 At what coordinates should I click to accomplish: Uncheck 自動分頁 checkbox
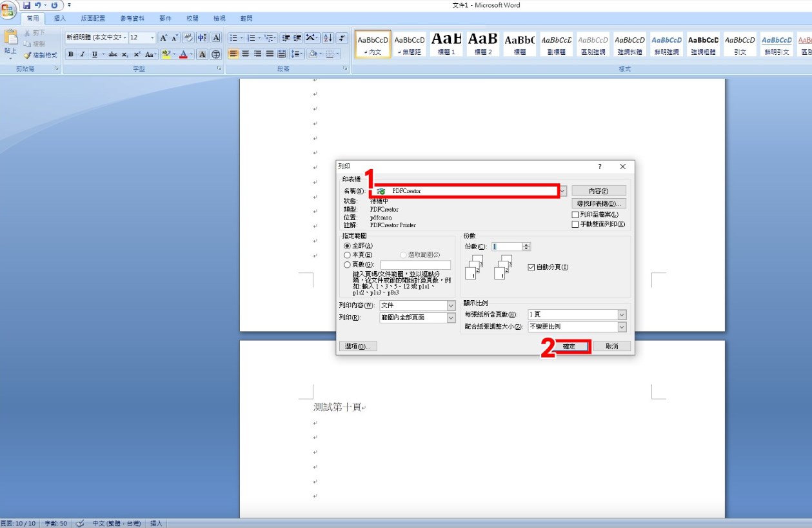pyautogui.click(x=531, y=267)
